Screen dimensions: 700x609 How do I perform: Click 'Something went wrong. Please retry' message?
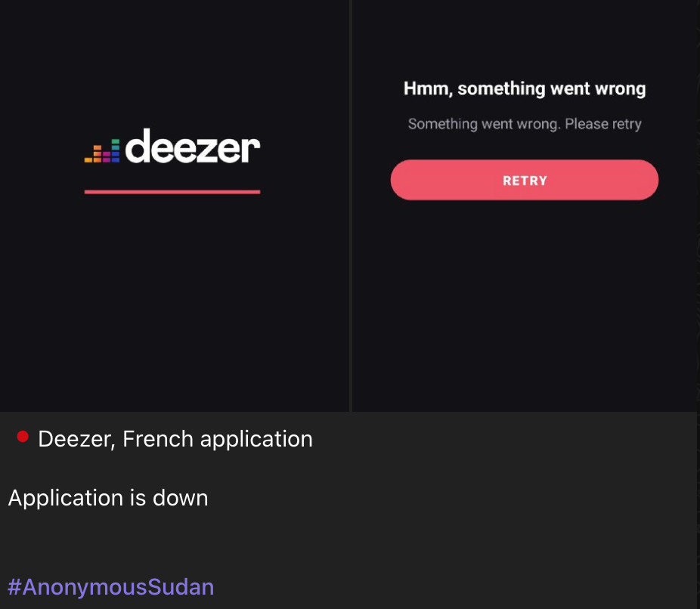525,124
